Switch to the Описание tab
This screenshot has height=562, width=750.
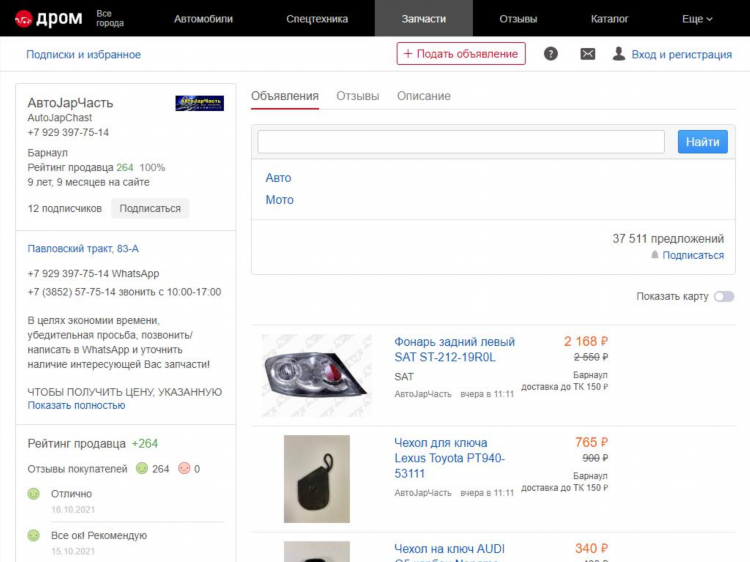pos(424,96)
